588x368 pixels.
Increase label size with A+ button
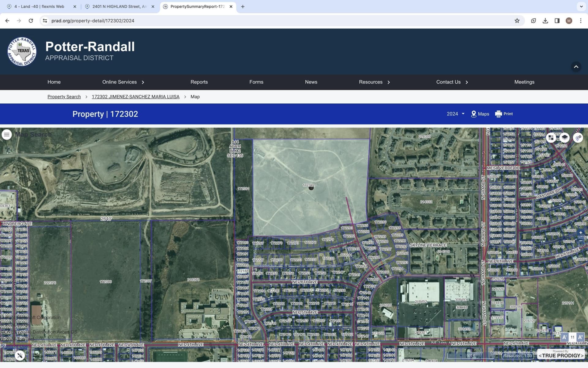tap(581, 337)
